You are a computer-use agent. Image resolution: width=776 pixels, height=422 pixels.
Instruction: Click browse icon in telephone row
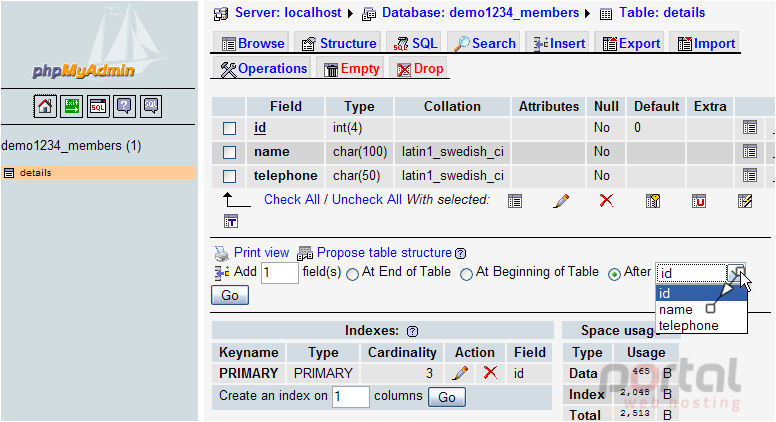pyautogui.click(x=750, y=175)
